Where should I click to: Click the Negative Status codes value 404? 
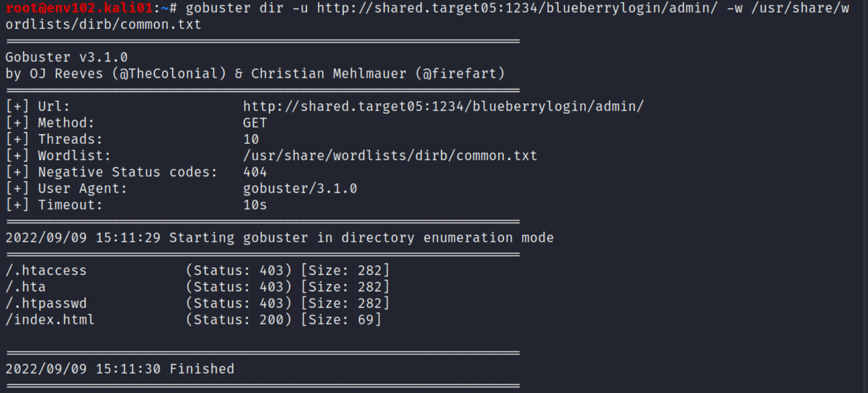click(x=255, y=172)
